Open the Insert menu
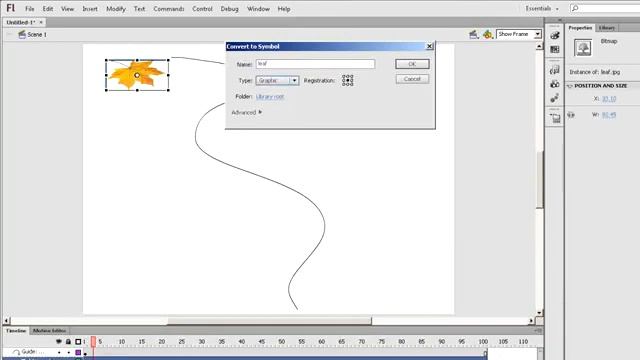Screen dimensions: 640x360 pos(90,9)
